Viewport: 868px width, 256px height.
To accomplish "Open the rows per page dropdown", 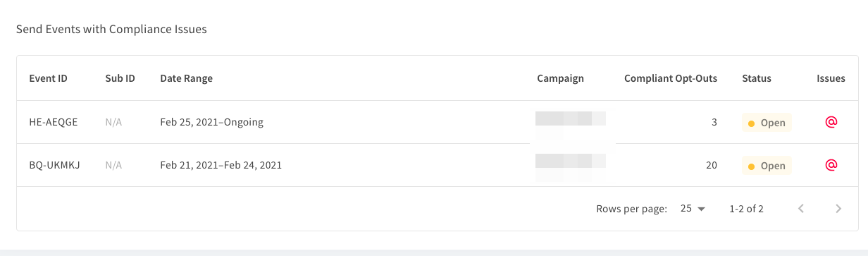I will coord(693,209).
